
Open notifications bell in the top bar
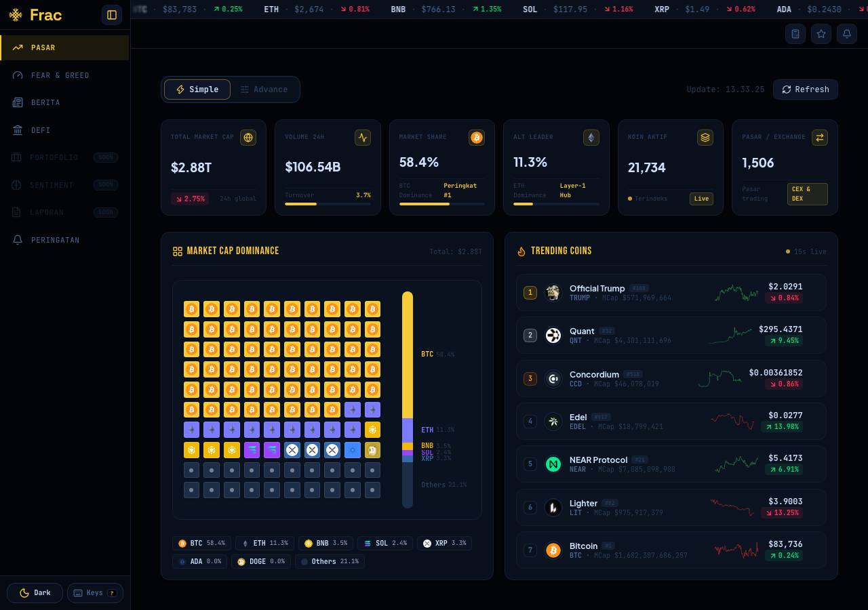[847, 34]
